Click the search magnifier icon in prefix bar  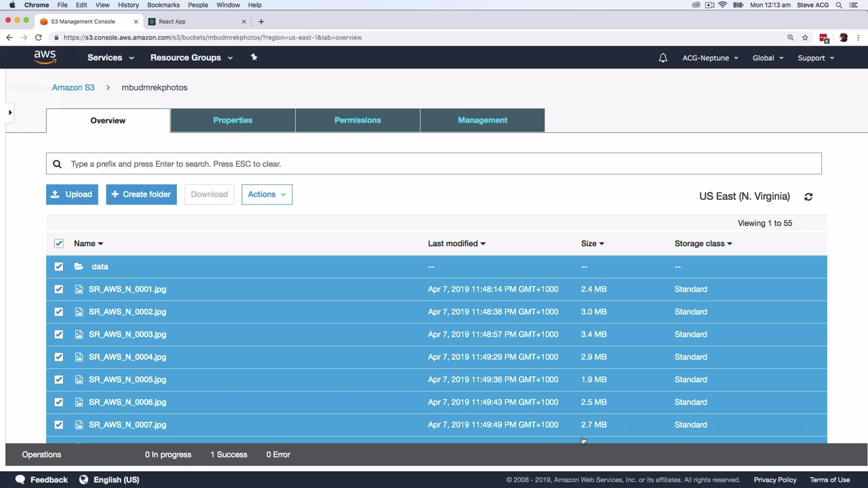pos(57,164)
